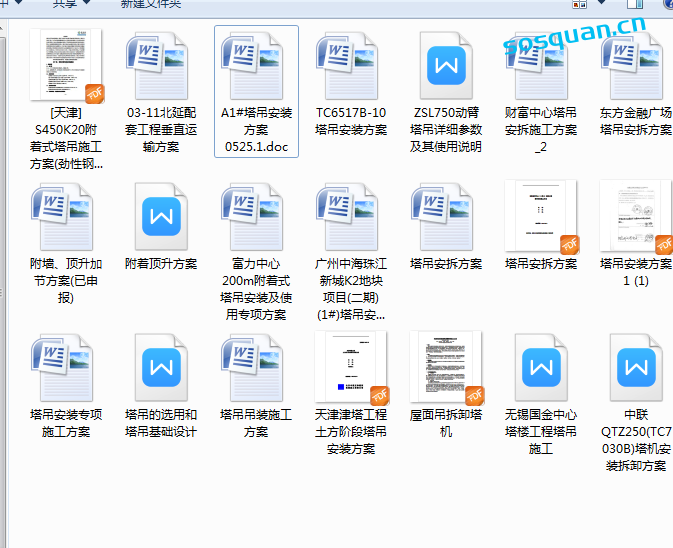The image size is (673, 548).
Task: Click the 03-11北延配套工程垂直运输方案 Word document icon
Action: (160, 66)
